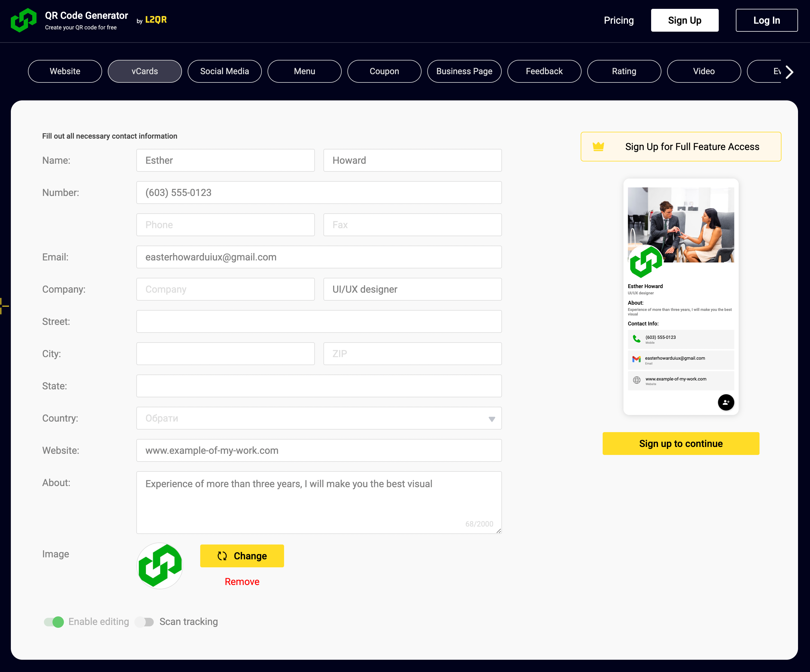The image size is (810, 672).
Task: Select the Business Page tab
Action: [x=464, y=71]
